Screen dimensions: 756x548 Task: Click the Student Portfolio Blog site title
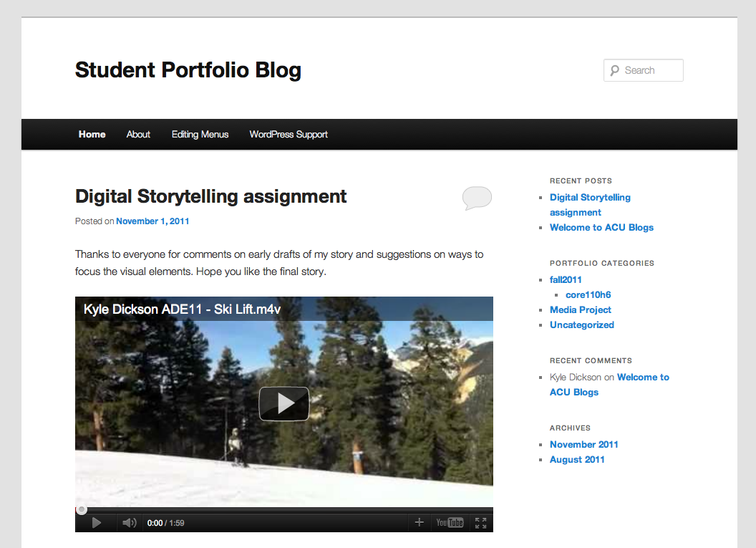[x=188, y=70]
